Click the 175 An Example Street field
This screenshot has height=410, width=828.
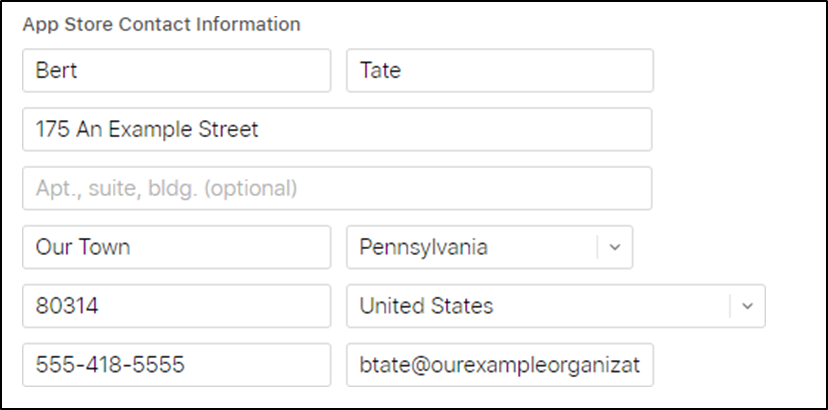click(x=337, y=129)
